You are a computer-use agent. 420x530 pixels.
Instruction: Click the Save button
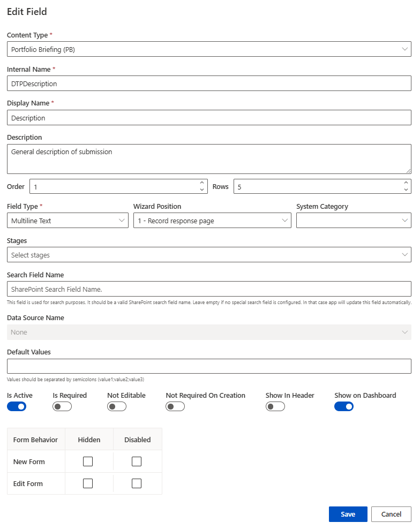pyautogui.click(x=348, y=514)
